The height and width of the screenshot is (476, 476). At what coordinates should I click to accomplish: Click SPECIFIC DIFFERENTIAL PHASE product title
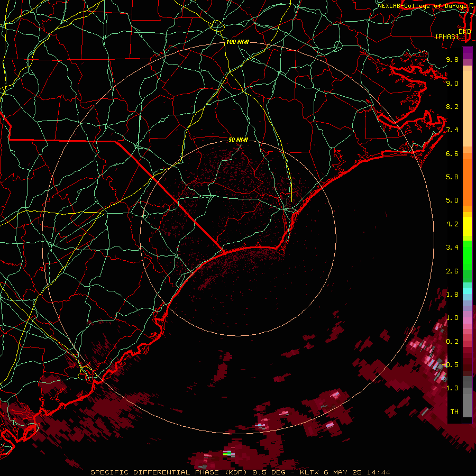click(x=154, y=472)
